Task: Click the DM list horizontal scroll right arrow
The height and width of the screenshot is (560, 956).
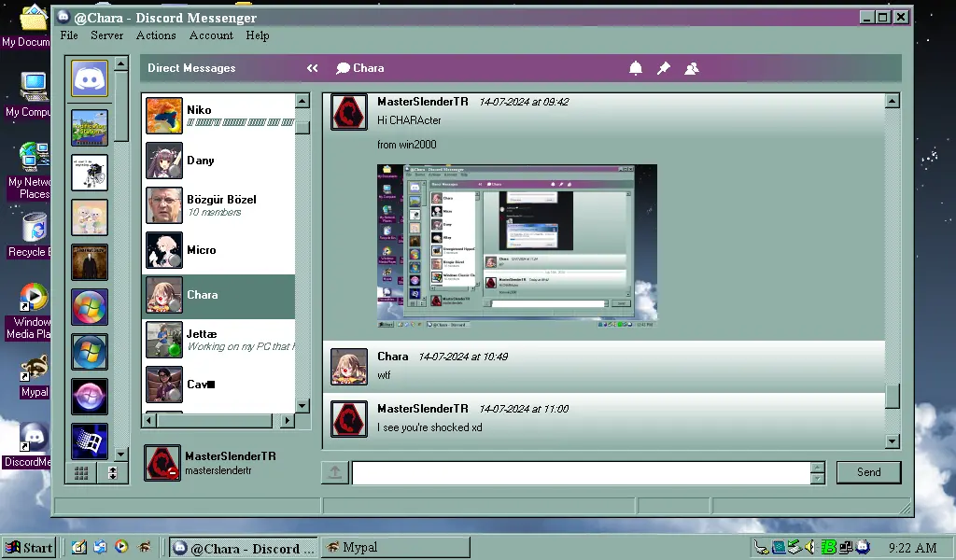Action: pyautogui.click(x=288, y=420)
